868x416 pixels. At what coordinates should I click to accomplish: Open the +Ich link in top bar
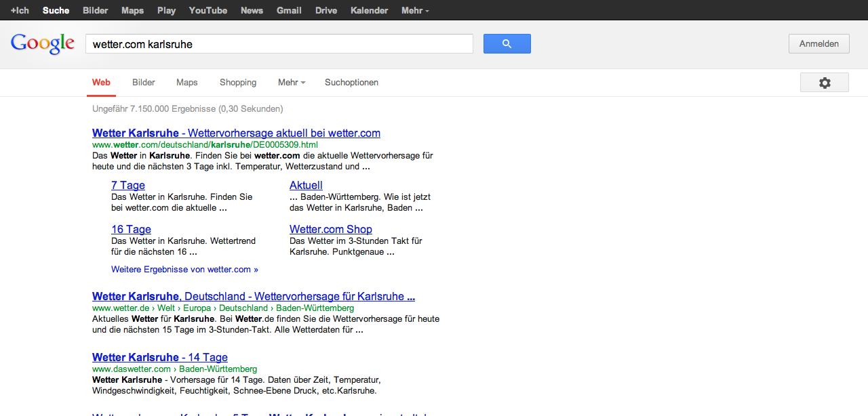coord(20,10)
